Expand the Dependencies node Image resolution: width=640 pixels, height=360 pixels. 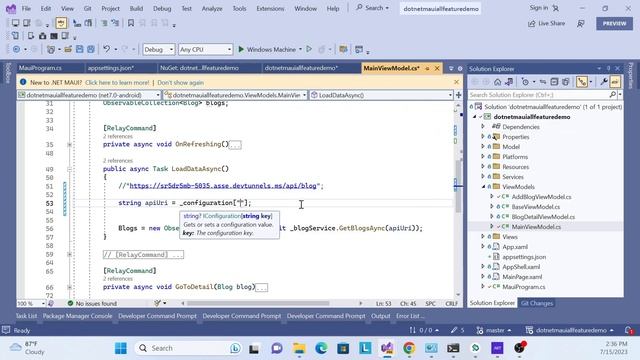coord(483,127)
